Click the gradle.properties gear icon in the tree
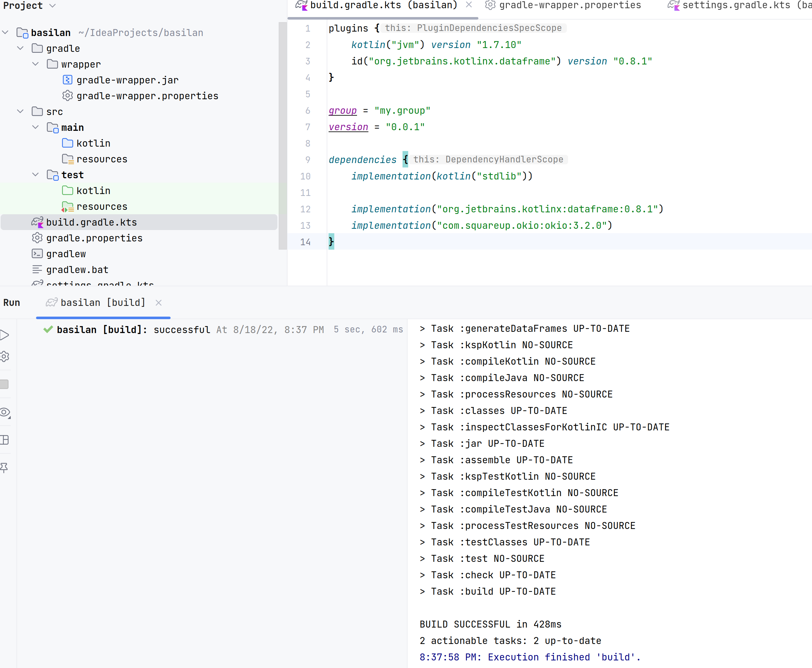Screen dimensions: 812x668 [37, 238]
